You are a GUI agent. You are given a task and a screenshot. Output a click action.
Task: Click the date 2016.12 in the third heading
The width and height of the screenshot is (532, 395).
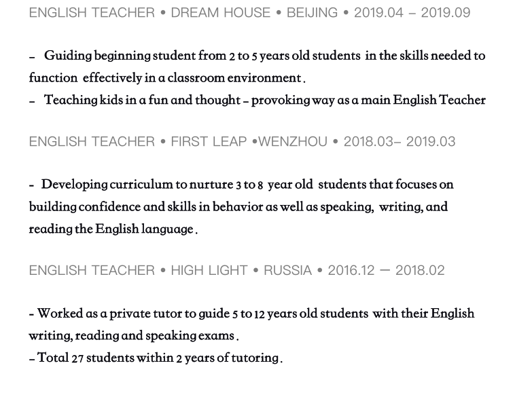point(351,270)
